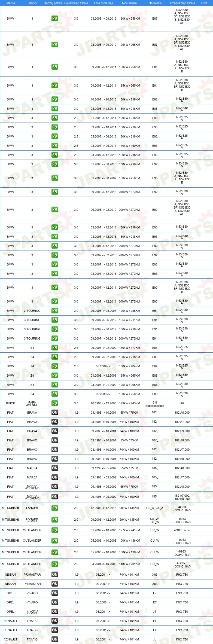Screen dimensions: 213x644
Task: Click the 140kW / 190KM power cell
Action: (129, 146)
